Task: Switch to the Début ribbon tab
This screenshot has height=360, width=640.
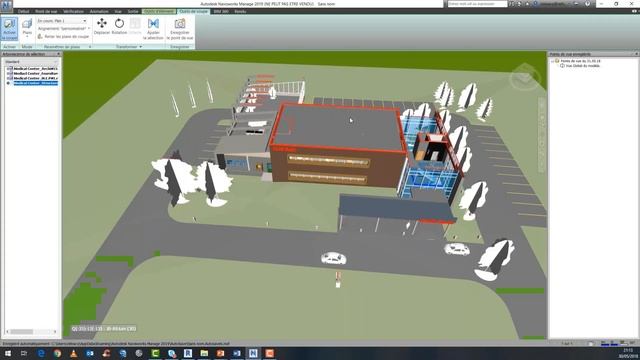Action: pos(24,11)
